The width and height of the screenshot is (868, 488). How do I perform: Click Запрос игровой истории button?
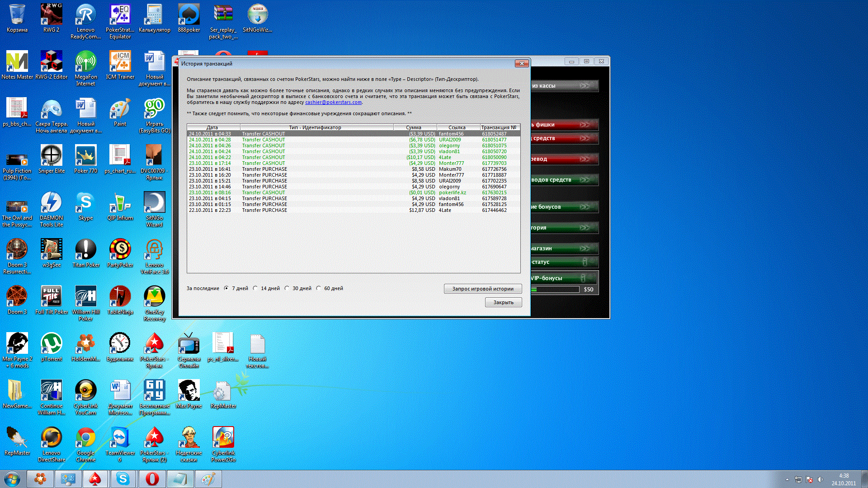482,289
